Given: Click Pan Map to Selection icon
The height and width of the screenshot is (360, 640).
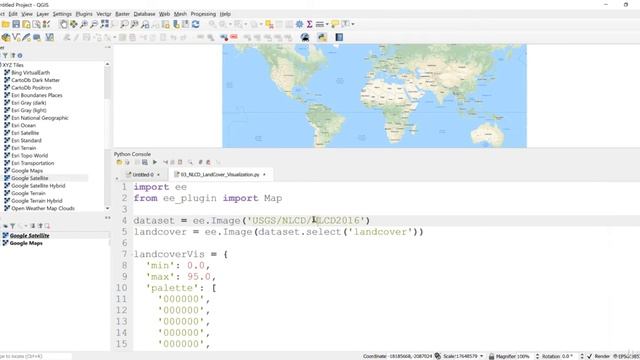Looking at the screenshot, I should pos(74,24).
